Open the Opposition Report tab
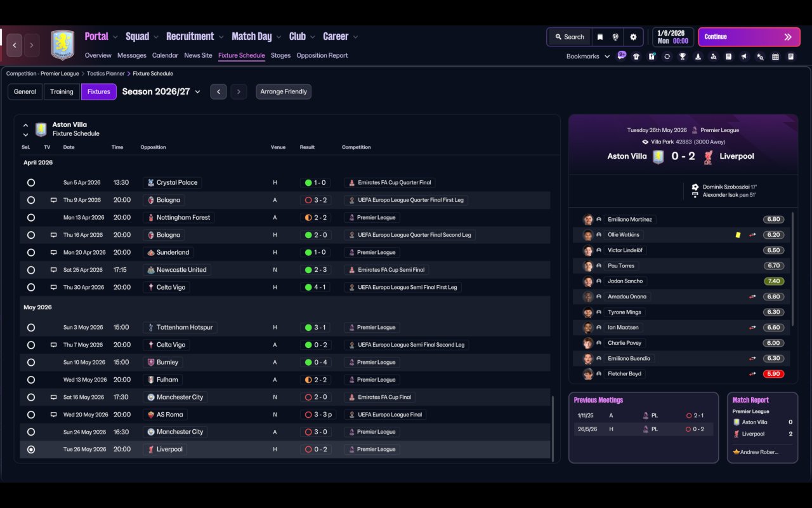This screenshot has height=508, width=812. [322, 56]
